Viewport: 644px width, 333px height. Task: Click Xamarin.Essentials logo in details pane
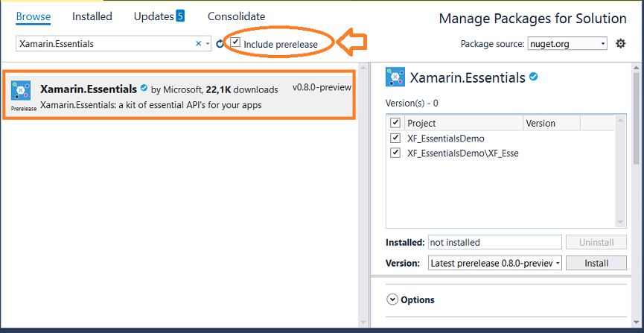[x=395, y=77]
